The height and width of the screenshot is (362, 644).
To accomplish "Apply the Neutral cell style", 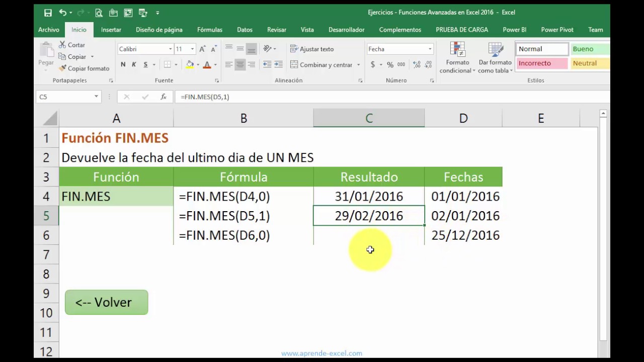I will (x=590, y=63).
